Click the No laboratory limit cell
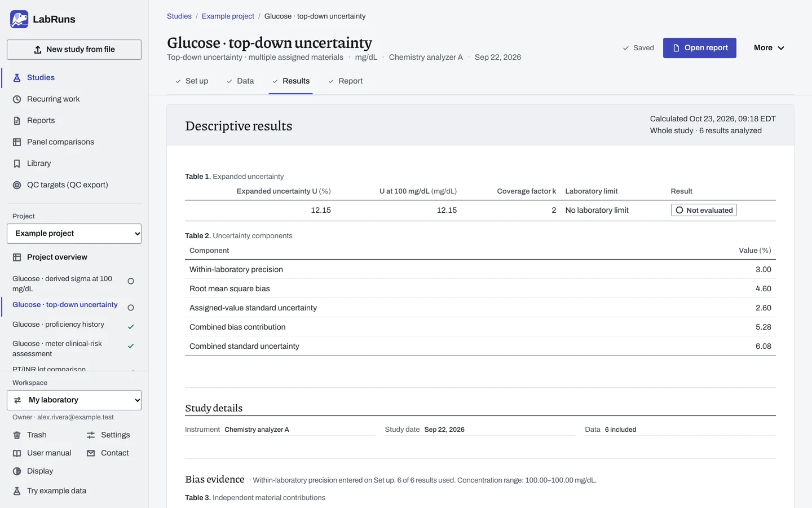This screenshot has height=508, width=812. pos(597,211)
